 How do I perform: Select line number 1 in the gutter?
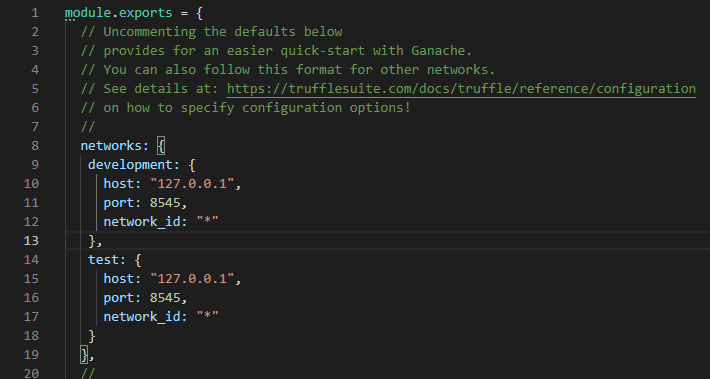pyautogui.click(x=35, y=13)
